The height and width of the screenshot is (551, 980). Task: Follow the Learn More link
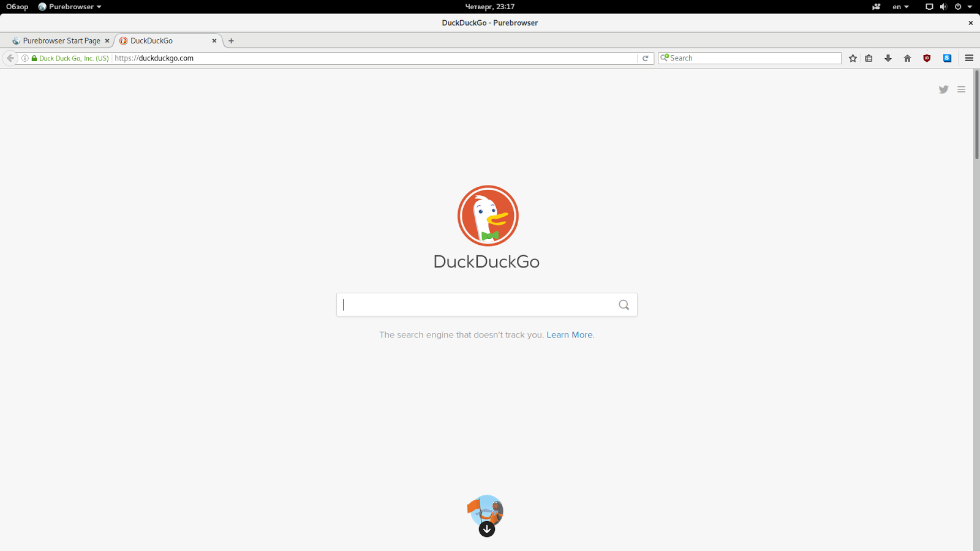(x=570, y=335)
